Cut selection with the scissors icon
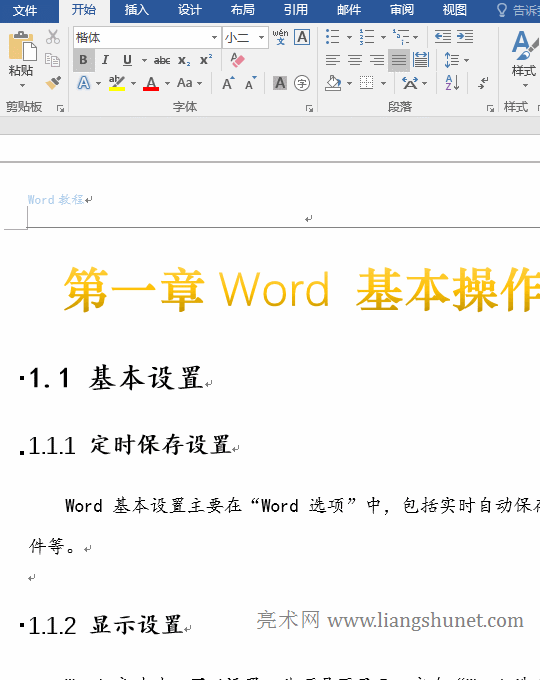Screen dimensions: 540x680 click(x=53, y=37)
